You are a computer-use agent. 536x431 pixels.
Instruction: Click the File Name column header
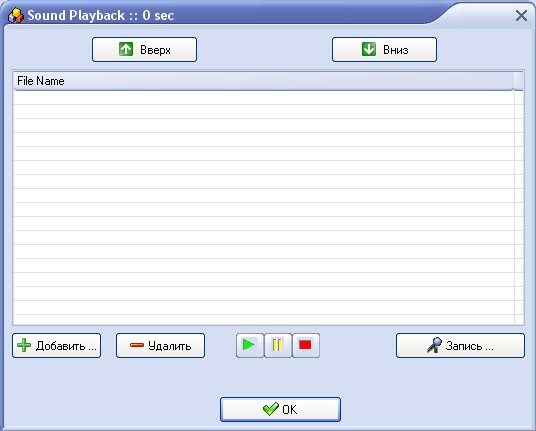point(264,81)
